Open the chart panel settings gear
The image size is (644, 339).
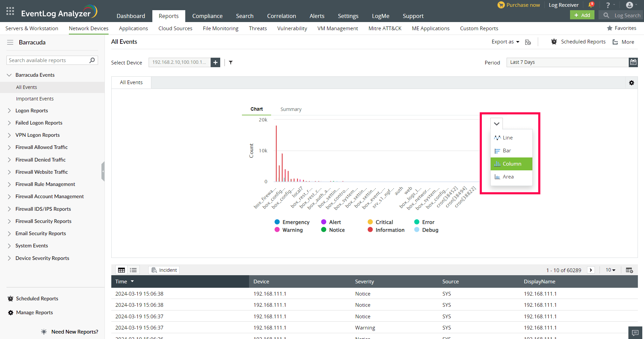tap(631, 82)
